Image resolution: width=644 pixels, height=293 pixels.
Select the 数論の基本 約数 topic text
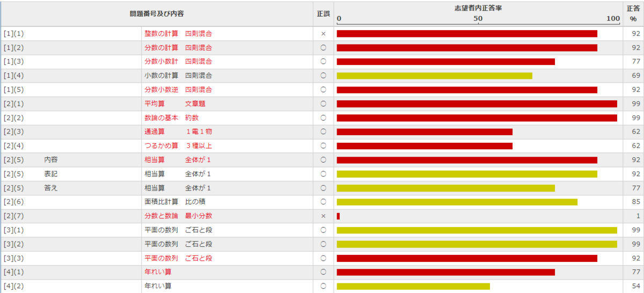tap(172, 118)
